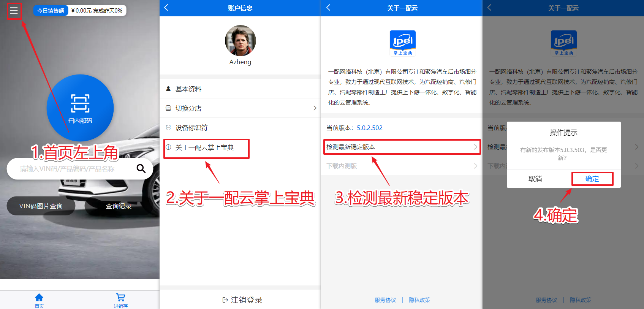644x309 pixels.
Task: Open the 服务协议 link in third panel
Action: [385, 300]
